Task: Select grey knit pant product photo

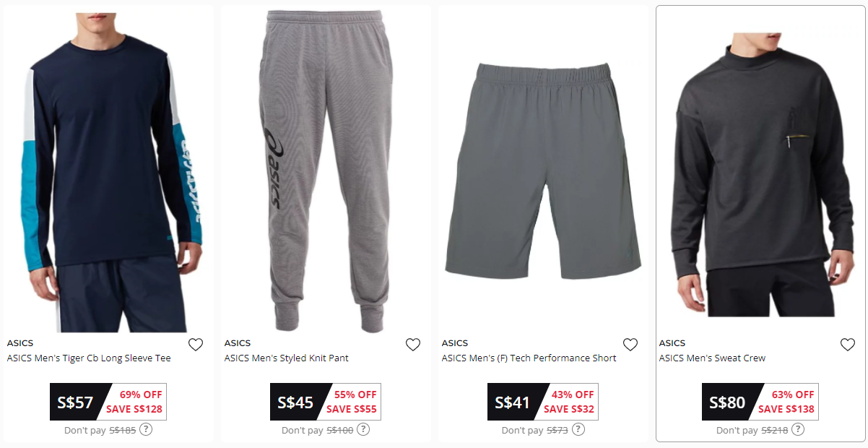Action: 326,171
